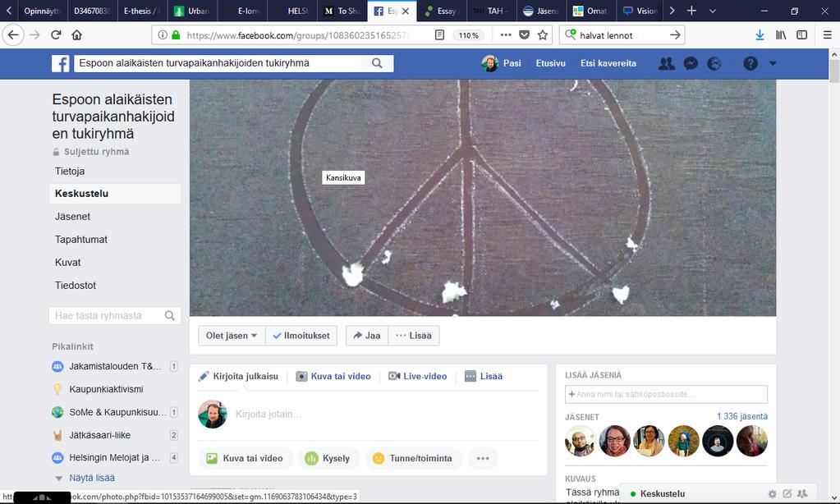Open a new tab with plus icon
The height and width of the screenshot is (504, 840).
point(691,11)
